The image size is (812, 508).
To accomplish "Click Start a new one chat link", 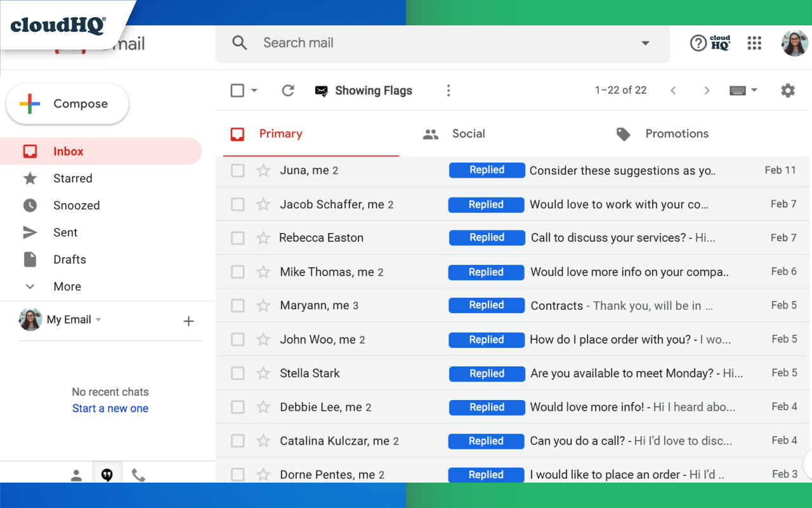I will click(110, 408).
